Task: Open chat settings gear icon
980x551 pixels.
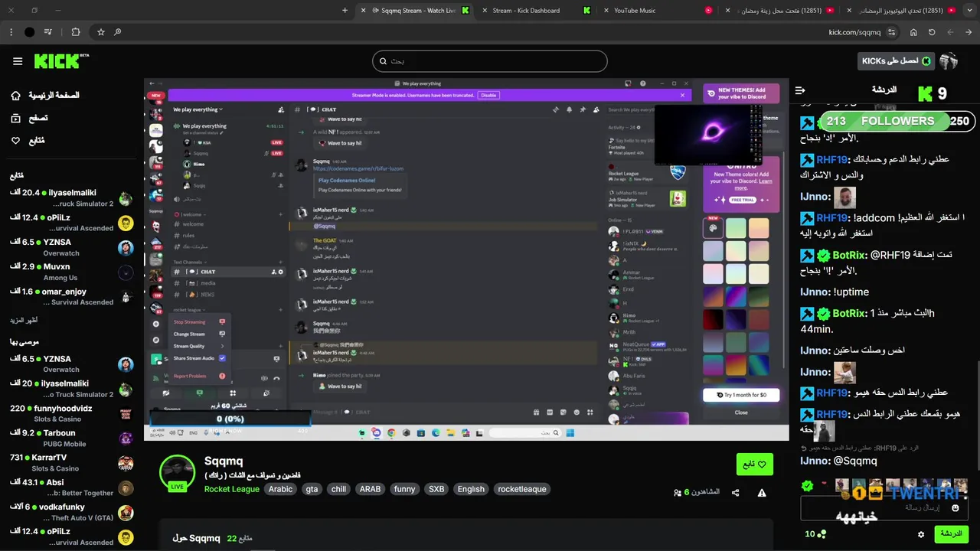Action: 921,534
